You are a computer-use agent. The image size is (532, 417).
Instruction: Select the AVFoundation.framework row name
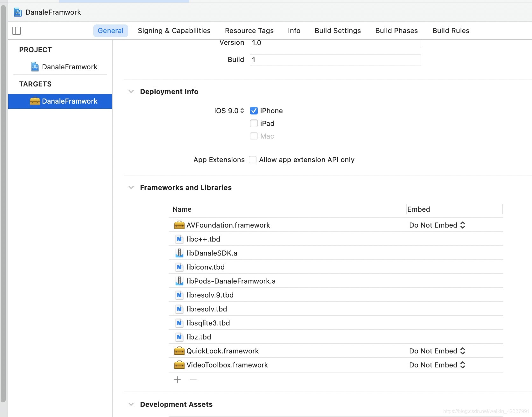(228, 225)
